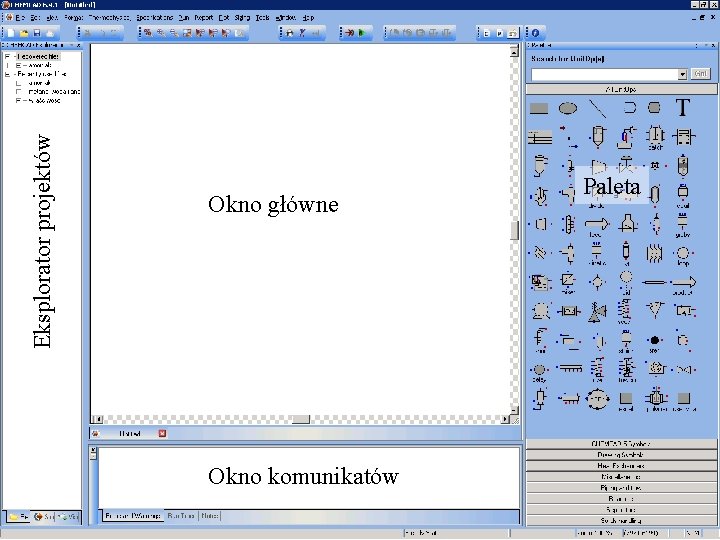Expand the All UnitOps palette section

[621, 89]
